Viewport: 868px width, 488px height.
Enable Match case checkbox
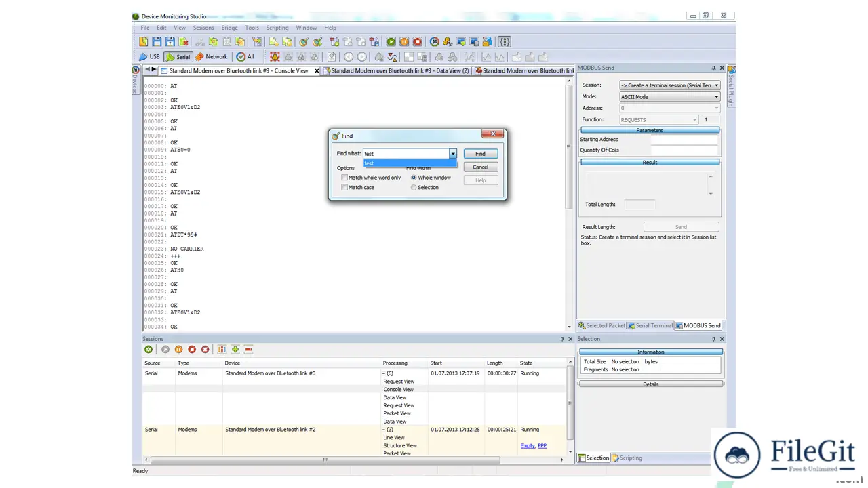(x=344, y=188)
